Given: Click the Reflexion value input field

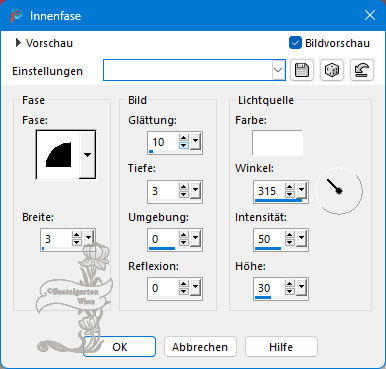Looking at the screenshot, I should pos(164,288).
